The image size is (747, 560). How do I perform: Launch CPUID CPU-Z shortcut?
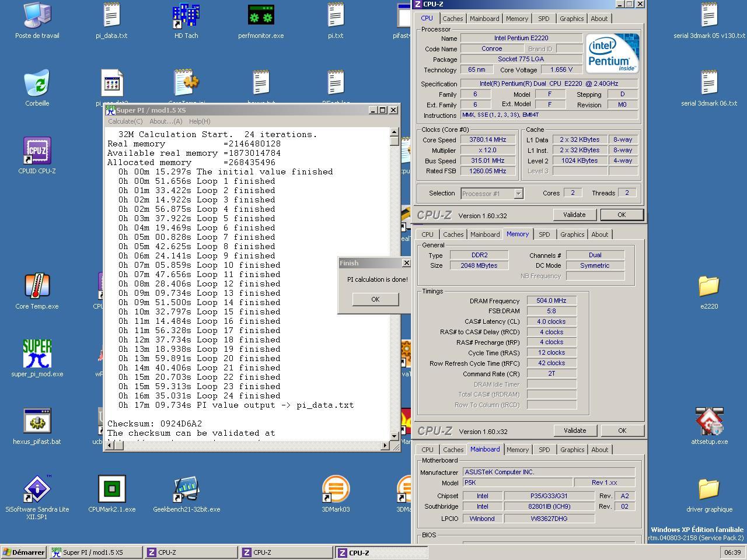pyautogui.click(x=37, y=156)
